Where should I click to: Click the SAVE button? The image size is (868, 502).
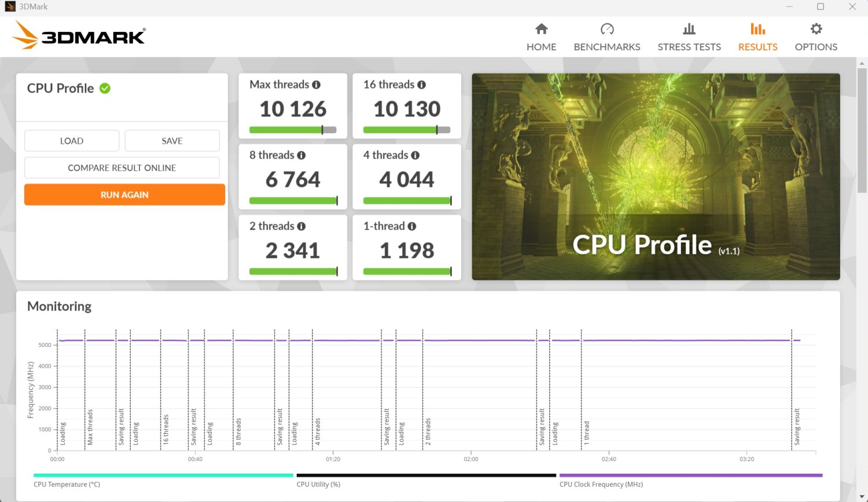tap(172, 141)
